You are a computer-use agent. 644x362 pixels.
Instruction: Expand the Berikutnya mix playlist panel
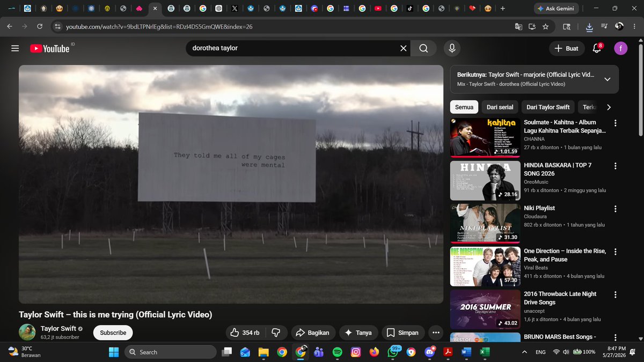[x=608, y=79]
